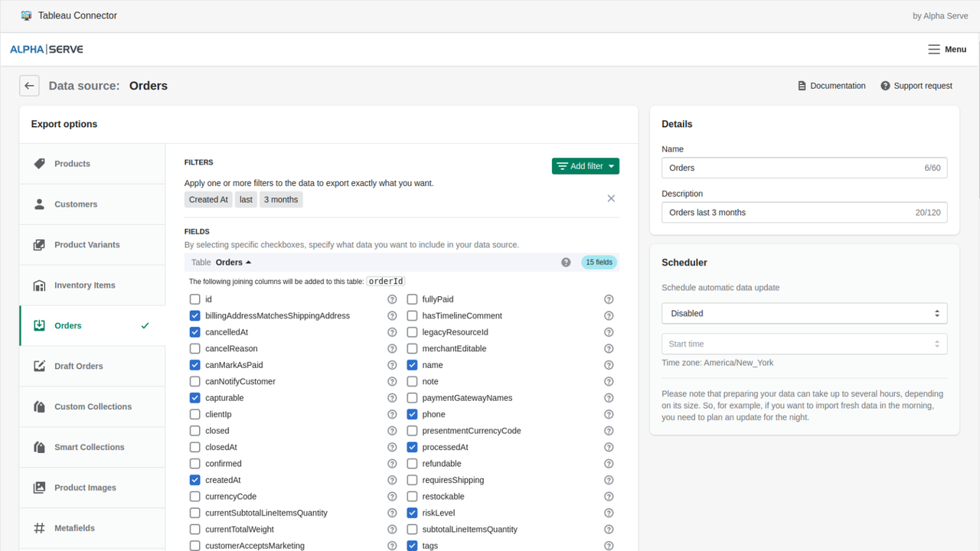
Task: Enable the fullyPaid field checkbox
Action: [x=412, y=298]
